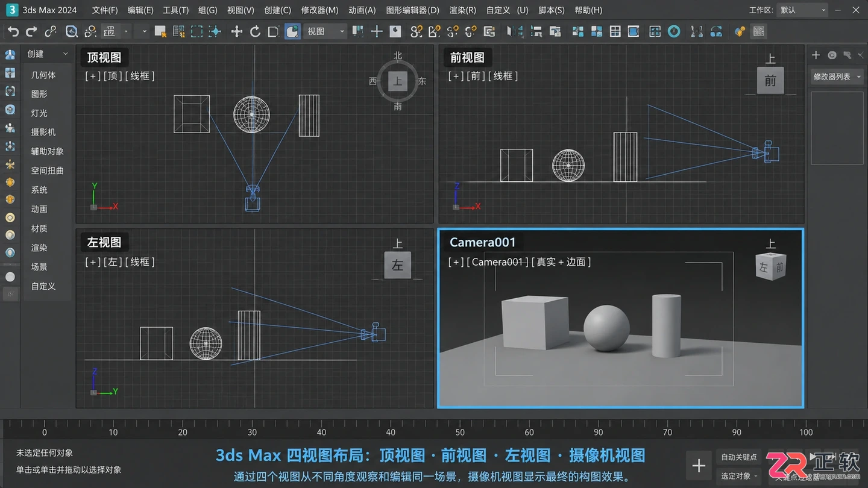
Task: Click the yellow gear icon in left sidebar
Action: point(10,182)
